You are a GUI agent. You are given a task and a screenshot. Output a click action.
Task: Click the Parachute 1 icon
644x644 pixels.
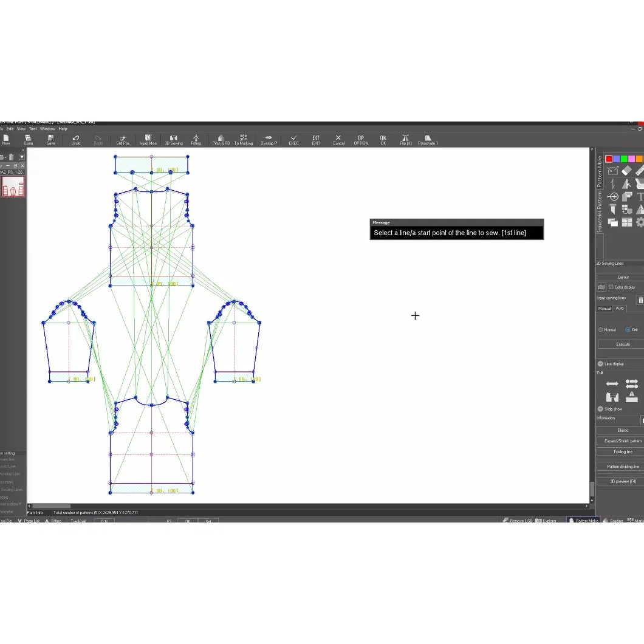tap(428, 140)
